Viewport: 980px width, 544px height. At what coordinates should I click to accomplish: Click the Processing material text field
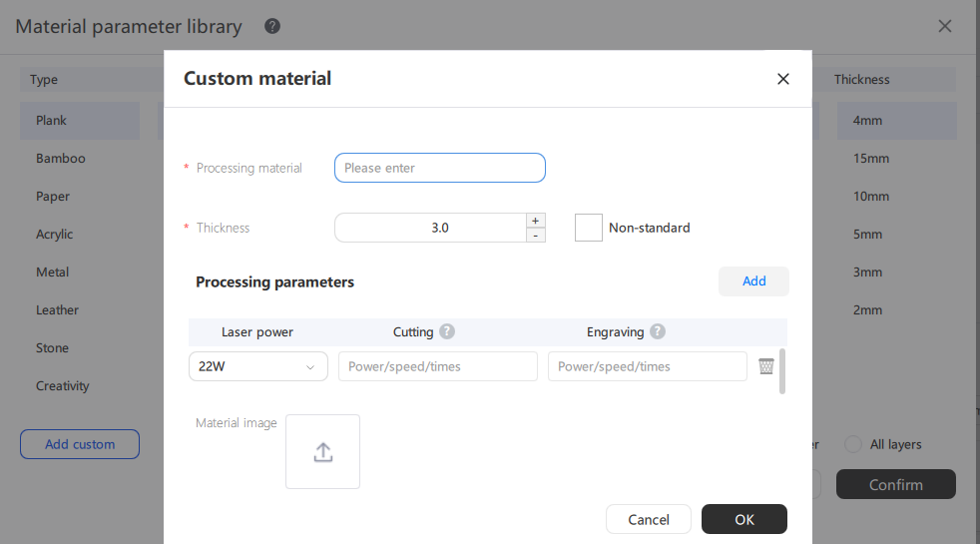[439, 168]
